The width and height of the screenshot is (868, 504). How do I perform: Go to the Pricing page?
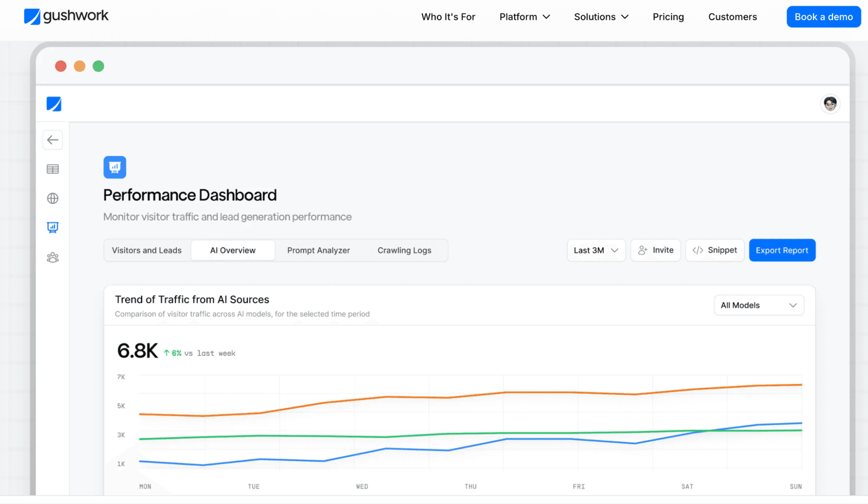point(668,17)
